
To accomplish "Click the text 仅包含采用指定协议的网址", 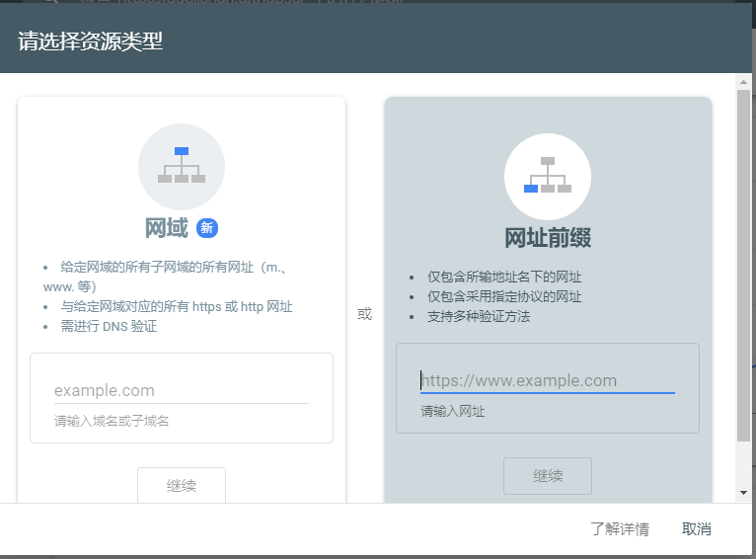I will tap(504, 296).
